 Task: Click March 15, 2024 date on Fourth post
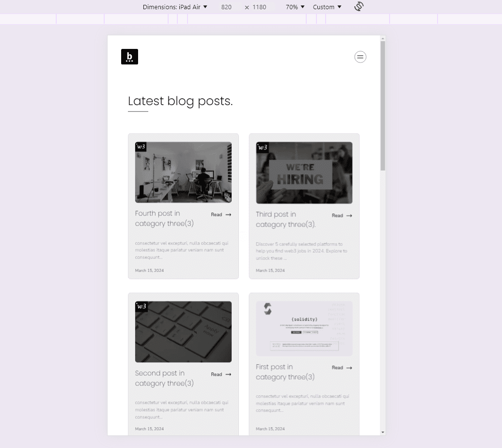pyautogui.click(x=149, y=270)
